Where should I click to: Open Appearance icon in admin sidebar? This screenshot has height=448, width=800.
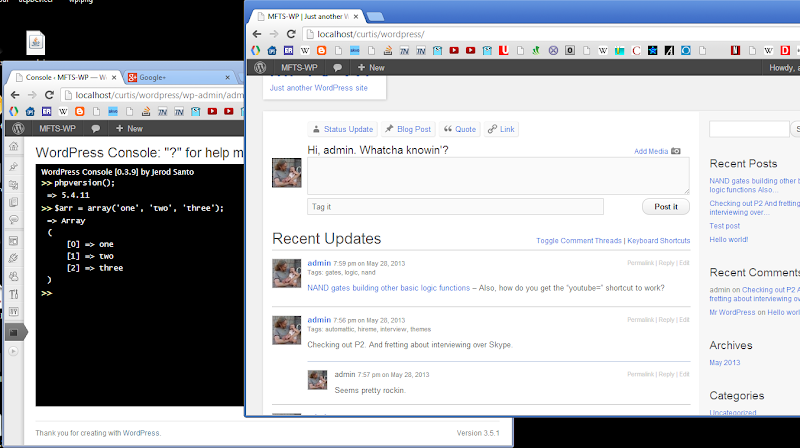[13, 240]
